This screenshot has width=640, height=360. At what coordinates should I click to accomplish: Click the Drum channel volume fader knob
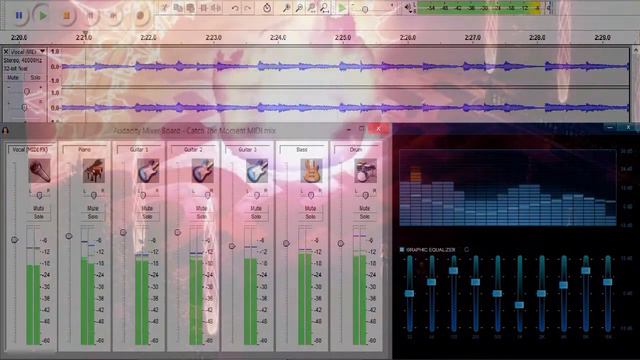(340, 243)
